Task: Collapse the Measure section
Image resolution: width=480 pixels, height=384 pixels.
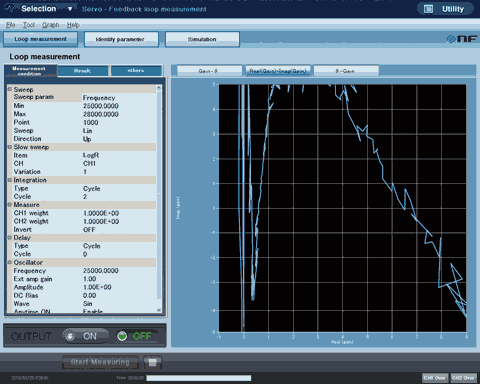Action: [10, 204]
